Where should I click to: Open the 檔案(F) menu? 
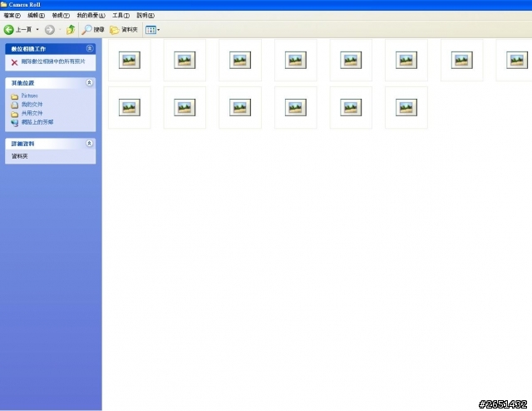[x=12, y=15]
